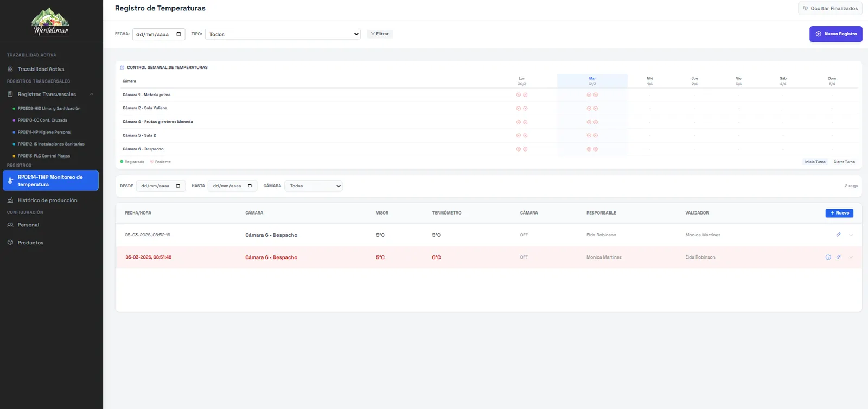Open RPOE10-CC Cont. Cruzada

pyautogui.click(x=42, y=120)
